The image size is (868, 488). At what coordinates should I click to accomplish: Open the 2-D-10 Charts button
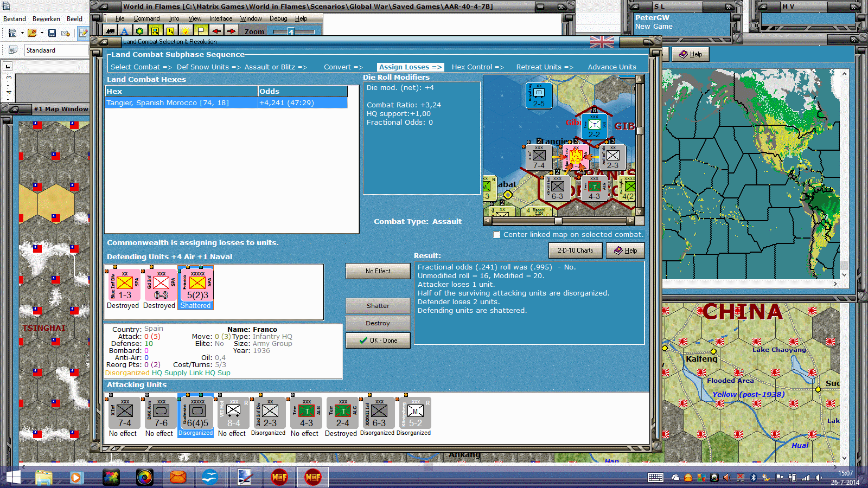576,251
